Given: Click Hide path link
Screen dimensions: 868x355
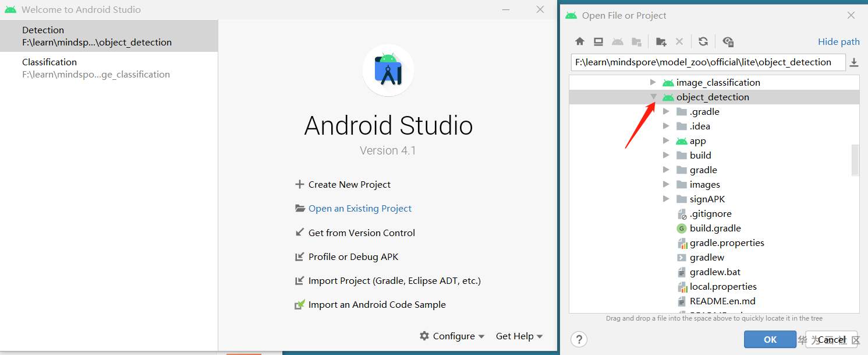Looking at the screenshot, I should pyautogui.click(x=838, y=41).
